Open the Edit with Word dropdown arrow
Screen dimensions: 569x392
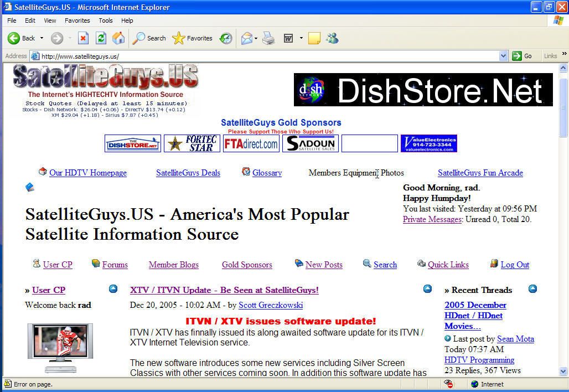click(301, 38)
